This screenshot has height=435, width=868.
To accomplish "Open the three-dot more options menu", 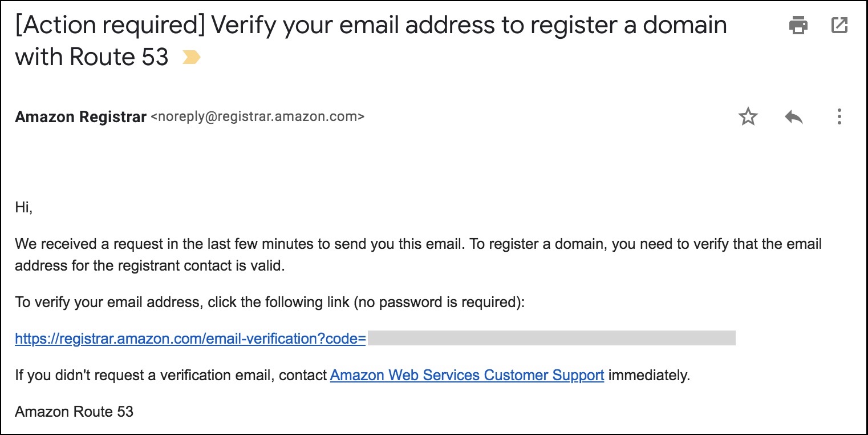I will [x=839, y=117].
